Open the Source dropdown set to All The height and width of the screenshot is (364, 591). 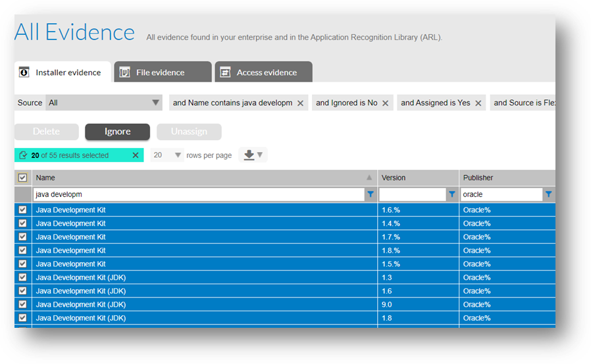point(103,103)
